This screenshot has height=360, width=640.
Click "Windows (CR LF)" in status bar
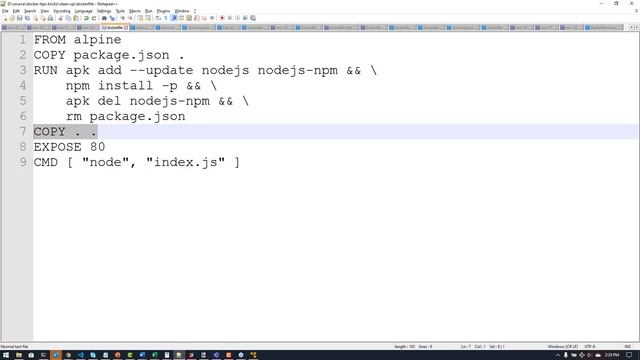tap(562, 347)
